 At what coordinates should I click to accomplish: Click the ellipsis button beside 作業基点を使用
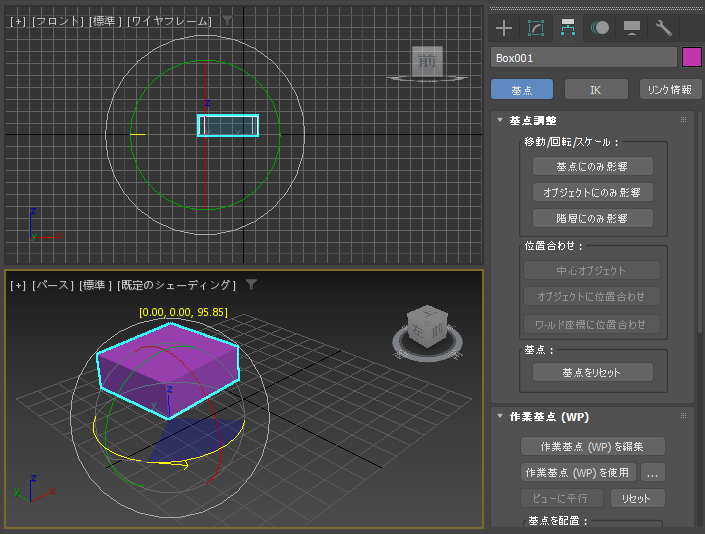652,472
